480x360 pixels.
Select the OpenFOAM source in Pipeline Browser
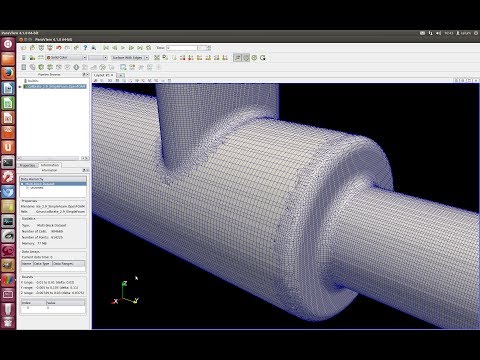55,87
